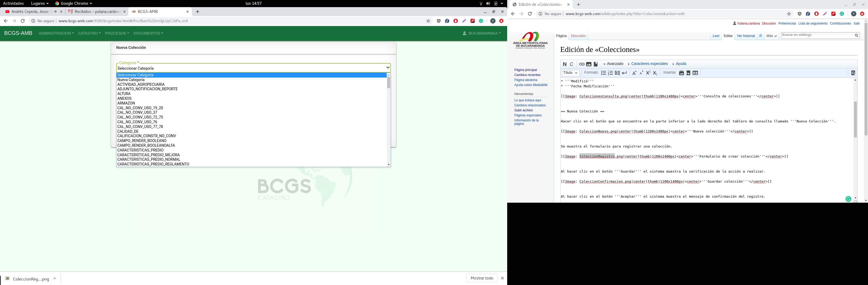868x285 pixels.
Task: Open the Actividades overview
Action: pyautogui.click(x=13, y=3)
